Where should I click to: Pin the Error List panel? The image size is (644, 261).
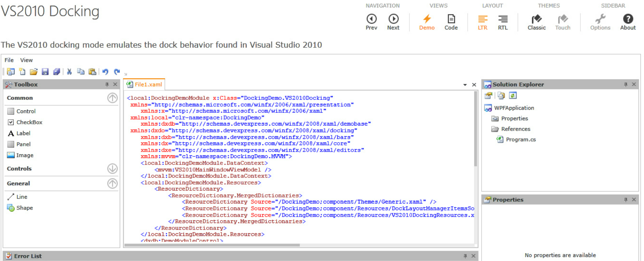pos(465,256)
